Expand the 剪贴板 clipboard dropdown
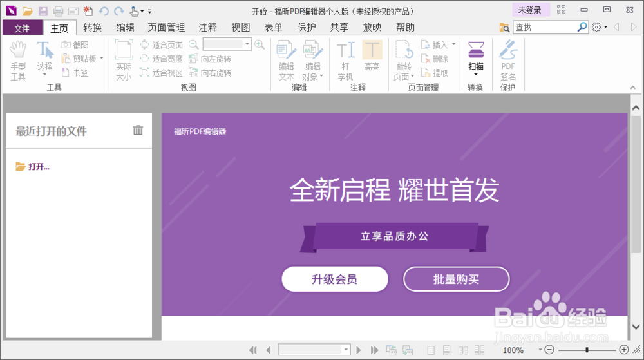The image size is (644, 360). coord(102,59)
